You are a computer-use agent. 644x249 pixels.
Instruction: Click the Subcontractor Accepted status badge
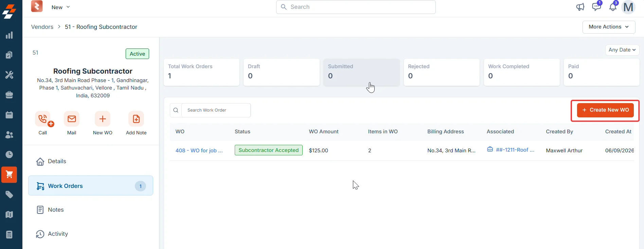[x=268, y=150]
